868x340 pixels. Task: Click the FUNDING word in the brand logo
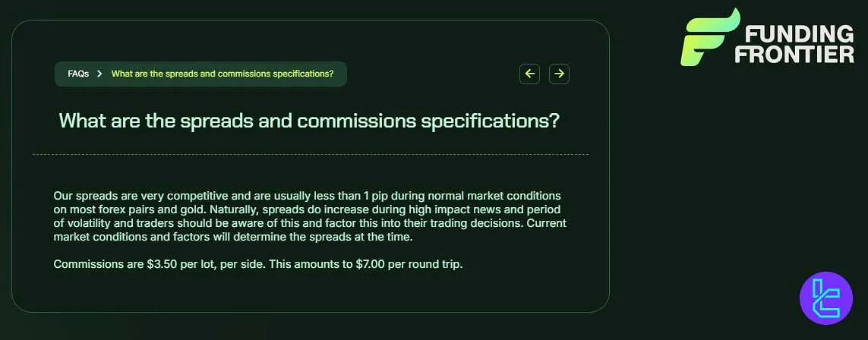click(x=799, y=34)
